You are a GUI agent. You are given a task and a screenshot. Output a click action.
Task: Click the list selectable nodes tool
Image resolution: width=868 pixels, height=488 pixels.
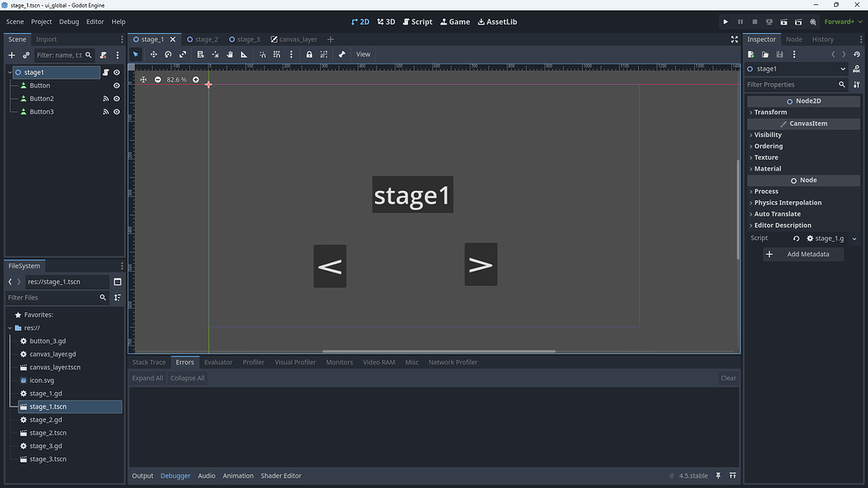click(200, 54)
